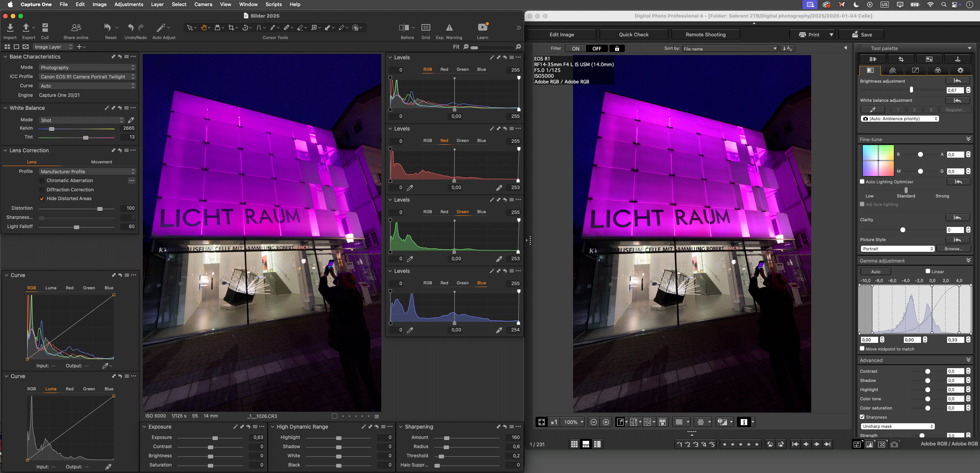Viewport: 980px width, 473px height.
Task: Click the DPP Save button icon
Action: tap(855, 34)
